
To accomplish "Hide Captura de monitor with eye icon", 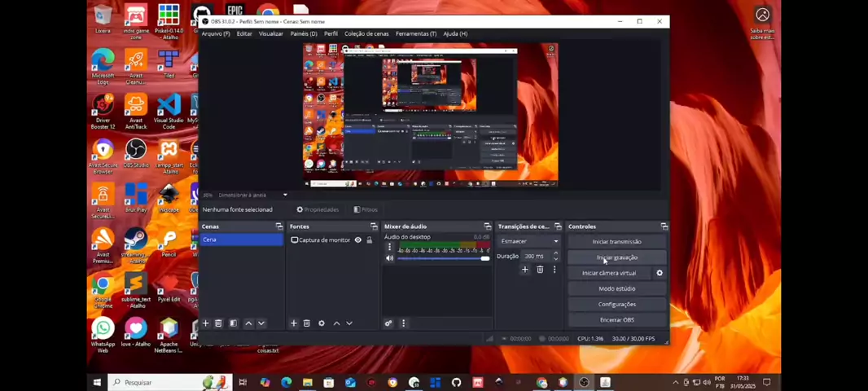I will point(357,240).
